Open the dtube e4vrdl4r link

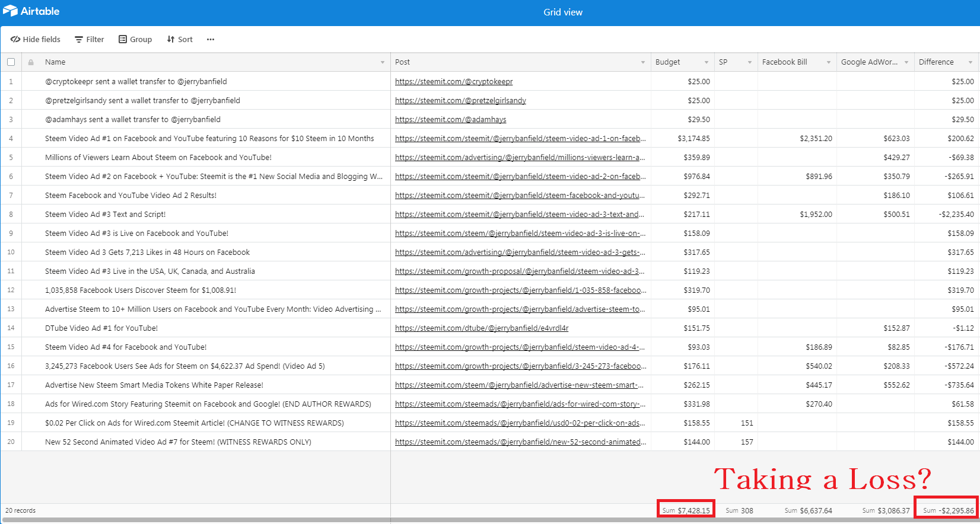(482, 328)
